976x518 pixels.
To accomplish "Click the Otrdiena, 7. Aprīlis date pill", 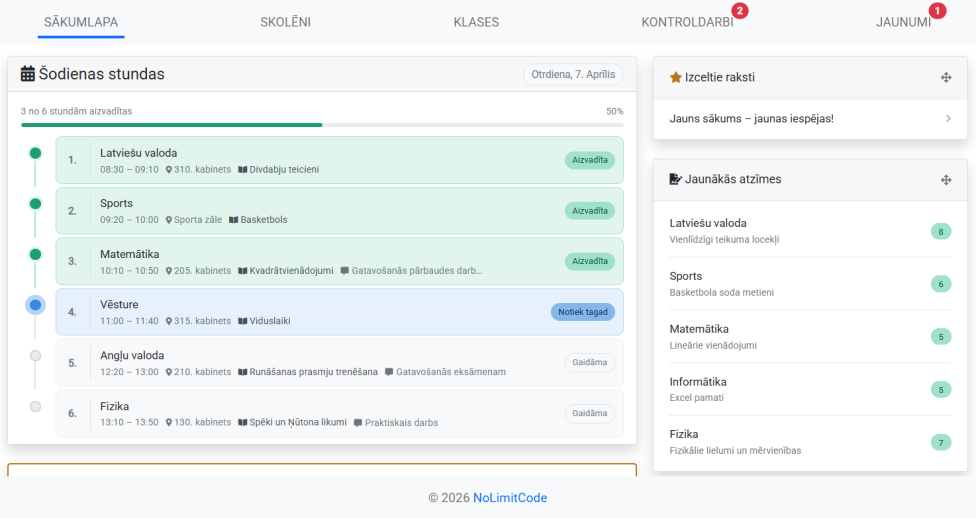I will [x=573, y=74].
